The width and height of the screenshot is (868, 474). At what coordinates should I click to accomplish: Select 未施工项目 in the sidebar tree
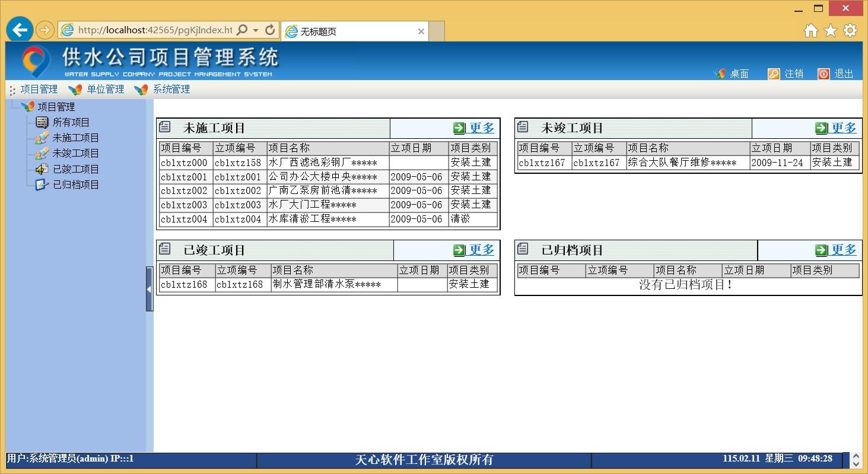[75, 138]
